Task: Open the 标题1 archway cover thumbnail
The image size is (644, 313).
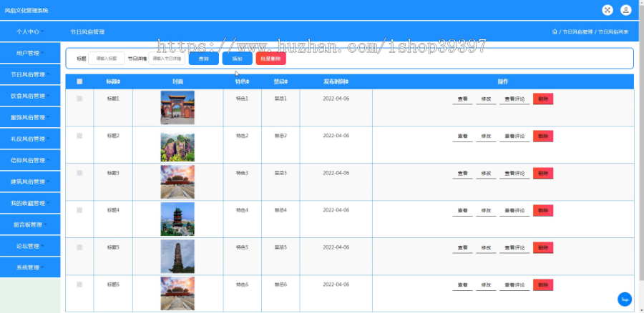Action: click(177, 107)
